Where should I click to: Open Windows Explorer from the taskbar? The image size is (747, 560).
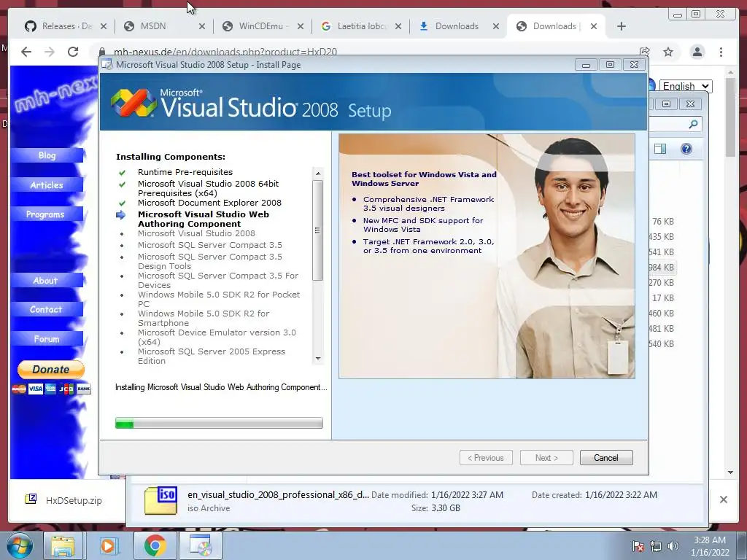tap(63, 545)
